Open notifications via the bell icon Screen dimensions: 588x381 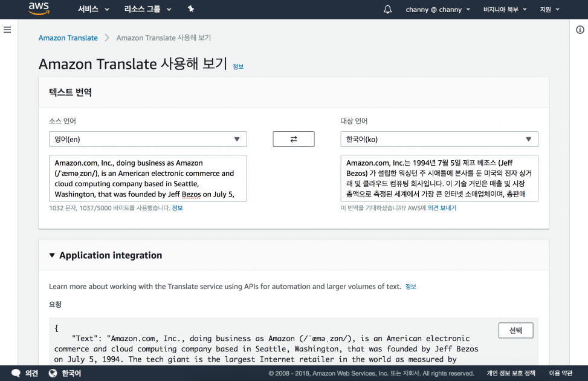(x=387, y=9)
